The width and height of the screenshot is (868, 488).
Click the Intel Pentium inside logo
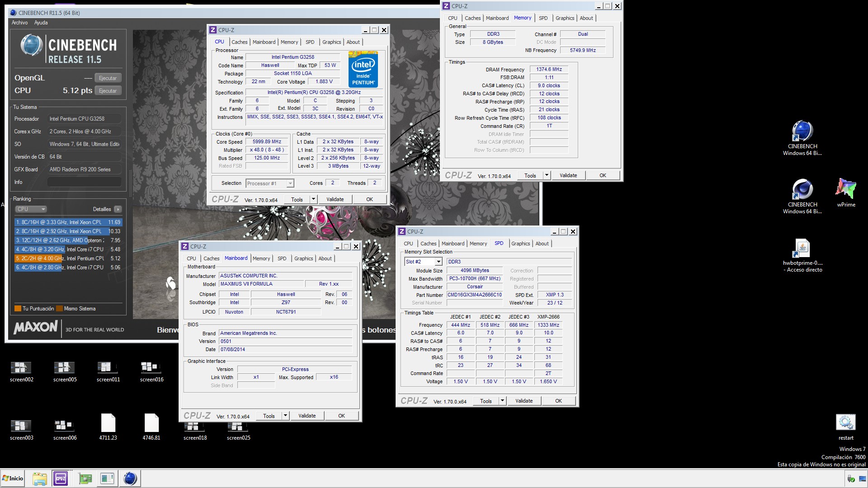point(363,69)
